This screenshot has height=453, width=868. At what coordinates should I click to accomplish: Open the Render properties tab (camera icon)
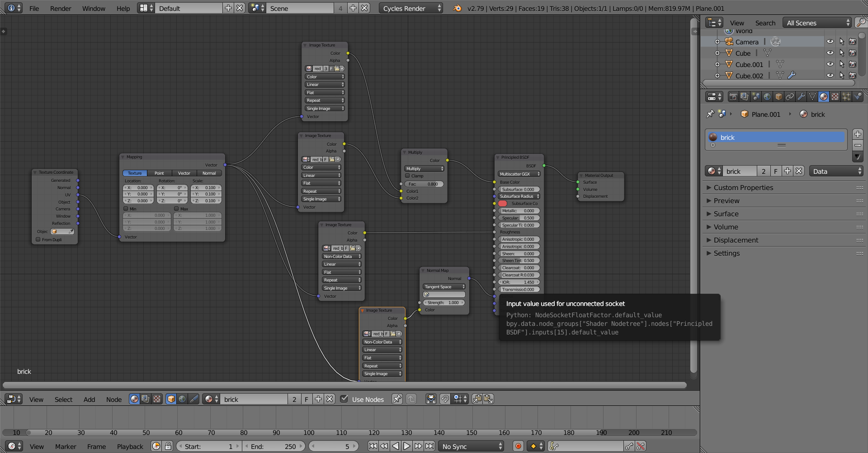coord(733,96)
